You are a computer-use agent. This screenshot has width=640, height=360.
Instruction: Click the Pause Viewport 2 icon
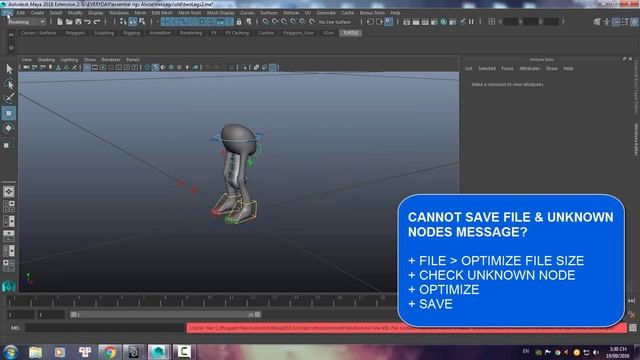point(471,22)
